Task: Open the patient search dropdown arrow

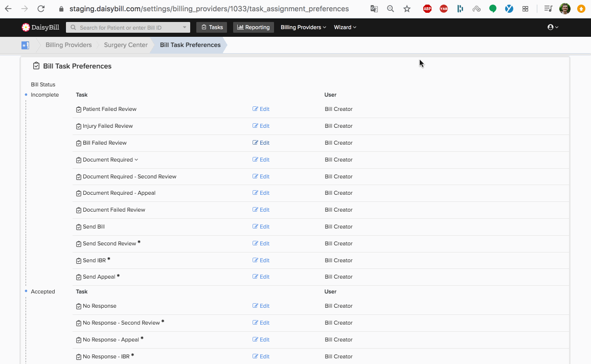Action: [185, 27]
